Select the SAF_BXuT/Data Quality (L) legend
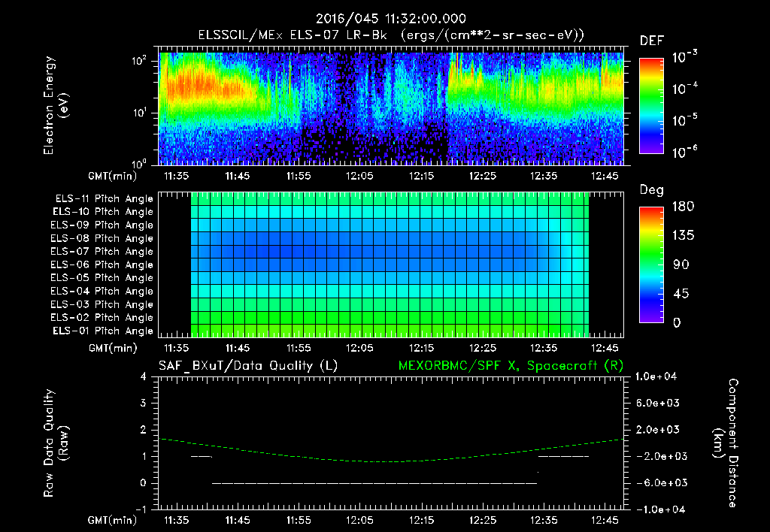Viewport: 770px width, 532px height. [x=248, y=366]
